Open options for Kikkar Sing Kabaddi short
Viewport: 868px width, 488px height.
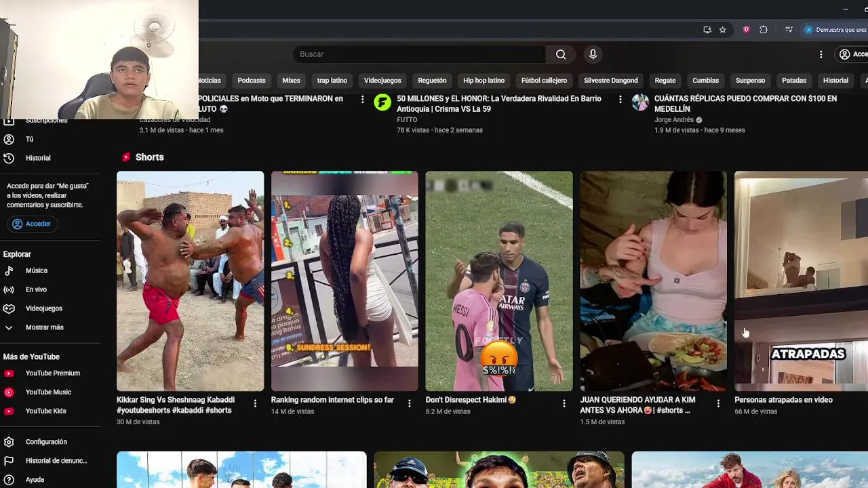255,403
